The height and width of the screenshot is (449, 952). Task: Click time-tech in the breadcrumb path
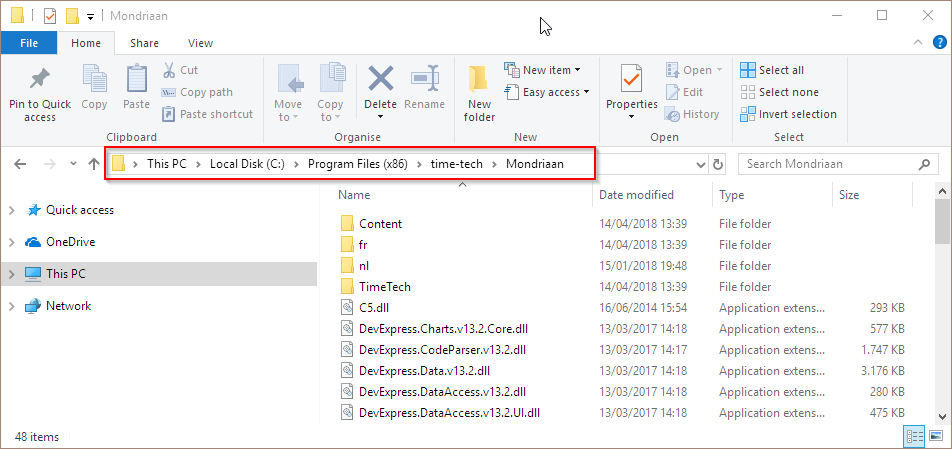tap(457, 164)
